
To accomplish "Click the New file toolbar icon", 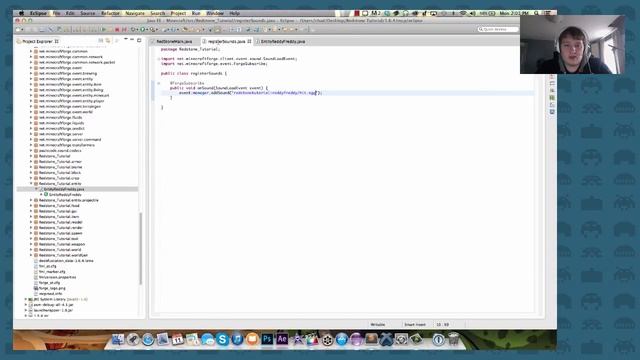I will point(18,29).
